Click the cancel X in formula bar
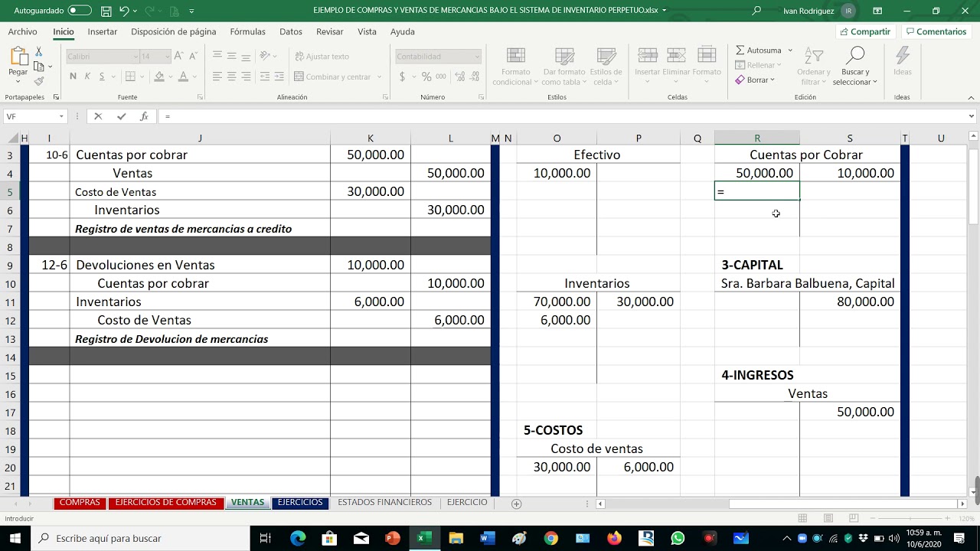Viewport: 980px width, 551px height. 98,116
